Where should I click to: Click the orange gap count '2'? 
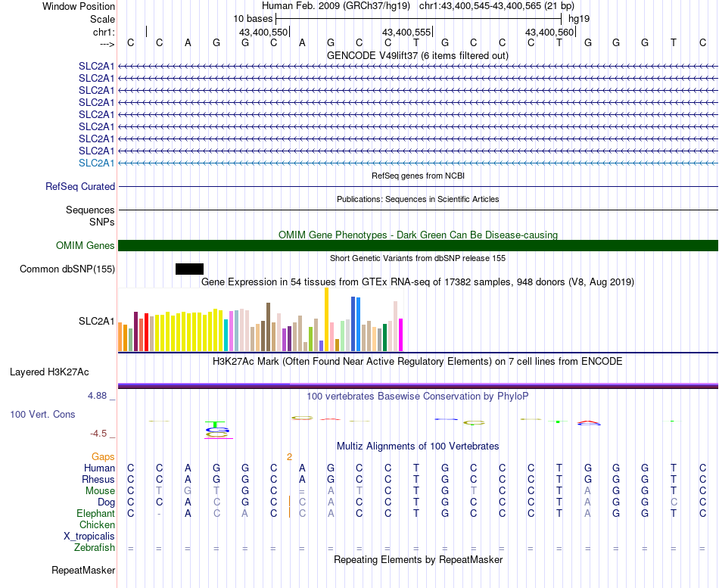(x=289, y=457)
